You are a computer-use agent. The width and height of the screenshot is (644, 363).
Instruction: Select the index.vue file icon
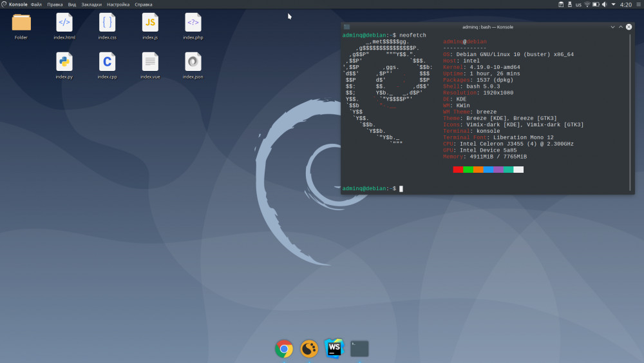pyautogui.click(x=150, y=62)
